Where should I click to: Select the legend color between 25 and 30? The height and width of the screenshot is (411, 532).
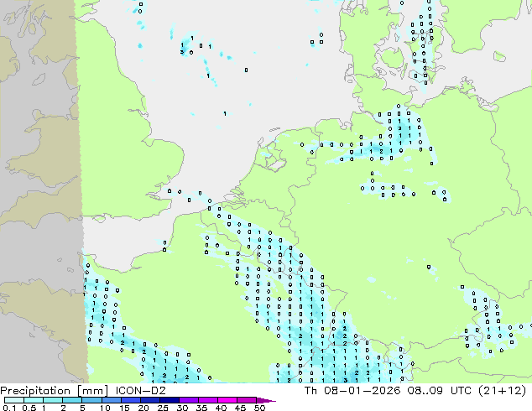click(170, 400)
